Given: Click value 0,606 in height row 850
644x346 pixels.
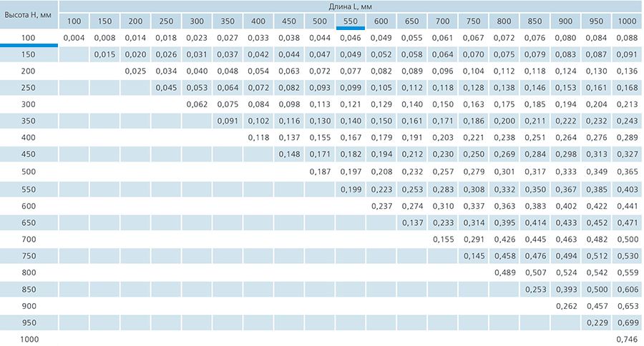Looking at the screenshot, I should pyautogui.click(x=628, y=290).
